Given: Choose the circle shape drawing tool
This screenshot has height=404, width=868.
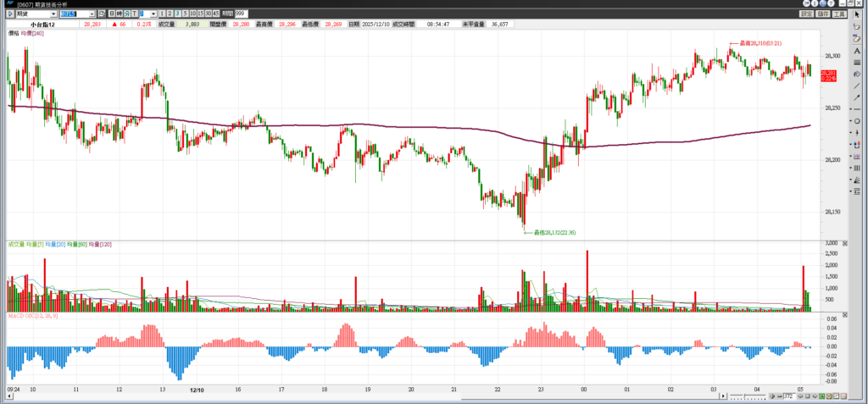Looking at the screenshot, I should pyautogui.click(x=857, y=120).
